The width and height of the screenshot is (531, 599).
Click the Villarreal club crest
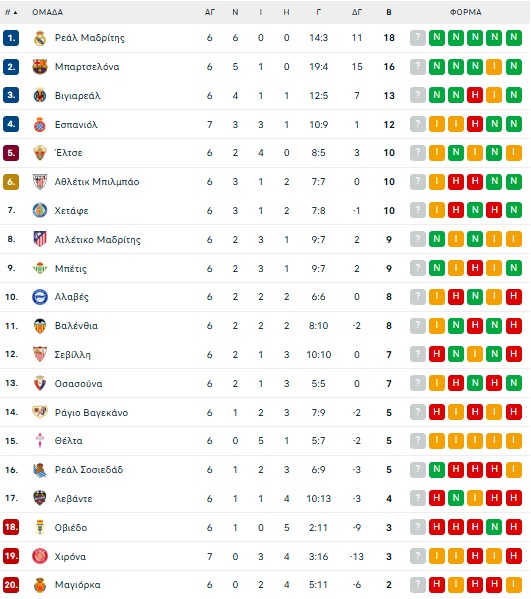pyautogui.click(x=40, y=96)
